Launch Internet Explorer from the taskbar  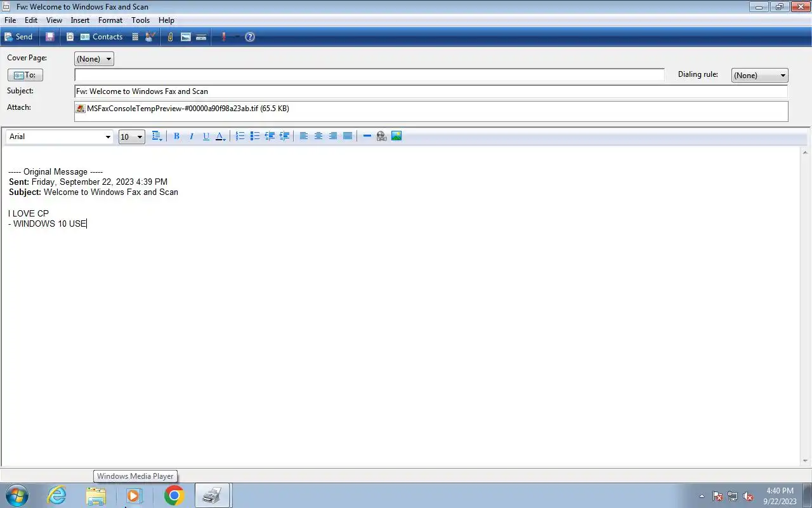point(57,495)
